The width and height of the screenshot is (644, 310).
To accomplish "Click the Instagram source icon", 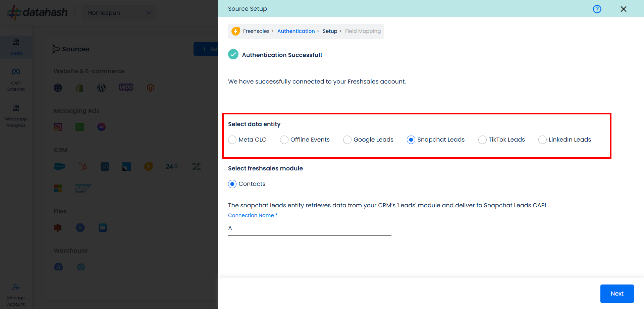I will pos(58,127).
